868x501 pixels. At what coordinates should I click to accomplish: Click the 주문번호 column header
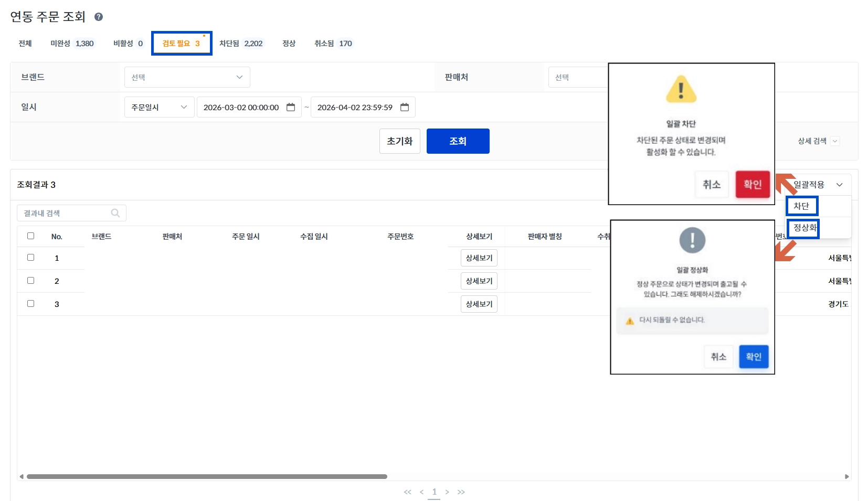(x=400, y=237)
